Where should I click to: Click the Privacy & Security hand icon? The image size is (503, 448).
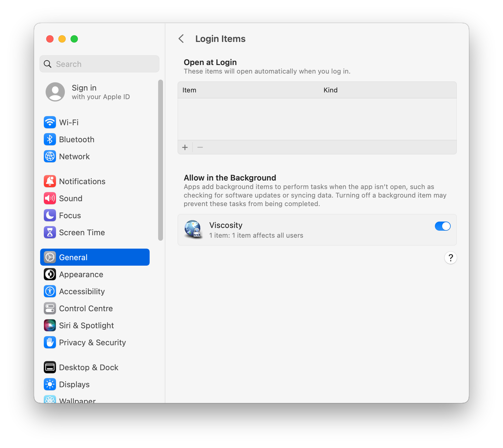[x=50, y=343]
